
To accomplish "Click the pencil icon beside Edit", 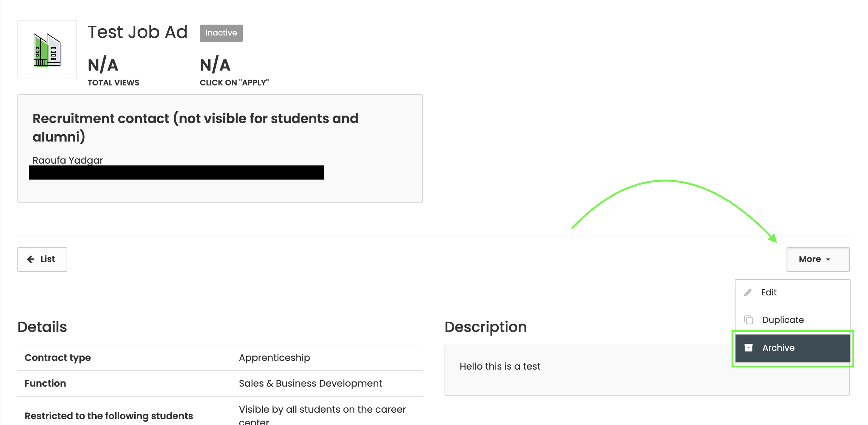I will [x=748, y=293].
